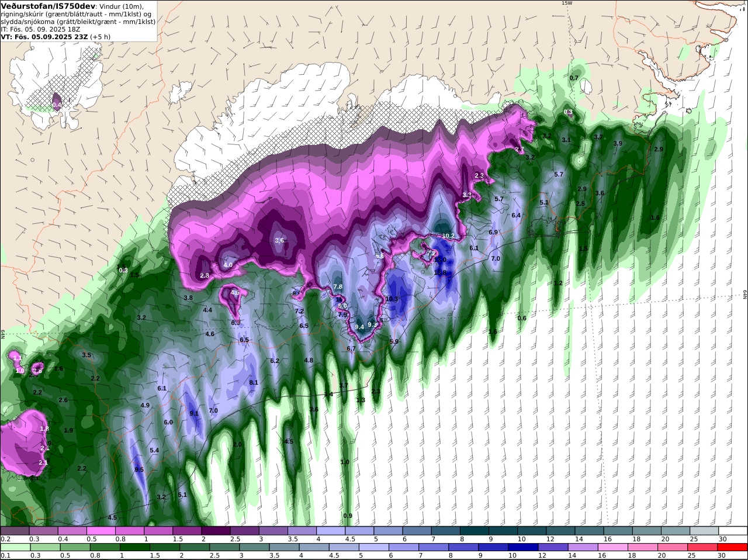Select the purple 12 mm rain swatch

click(x=553, y=547)
